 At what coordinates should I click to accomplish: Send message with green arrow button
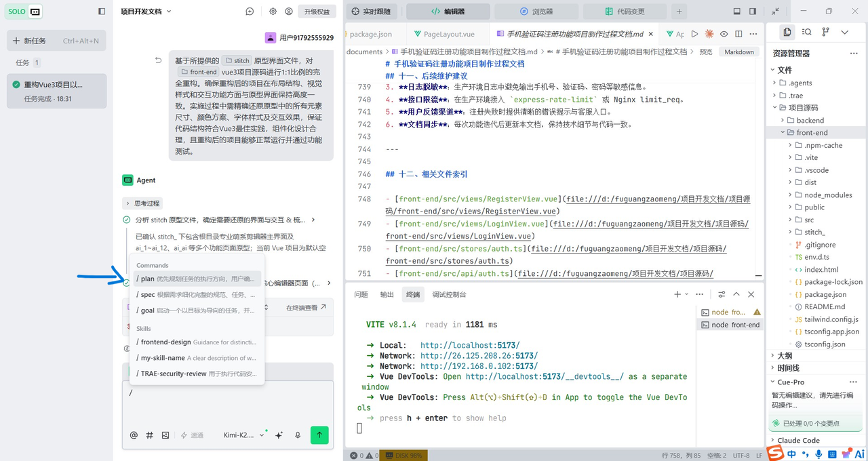tap(319, 435)
